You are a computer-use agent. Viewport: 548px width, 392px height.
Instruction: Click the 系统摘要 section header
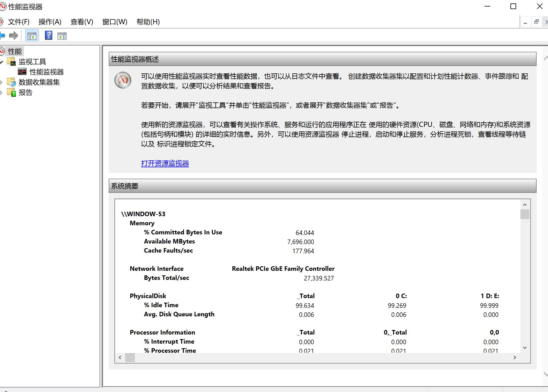(x=323, y=186)
